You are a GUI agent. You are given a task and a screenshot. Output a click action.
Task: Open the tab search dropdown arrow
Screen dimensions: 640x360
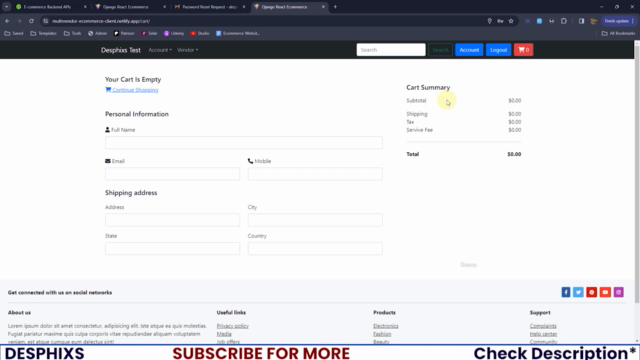[7, 7]
